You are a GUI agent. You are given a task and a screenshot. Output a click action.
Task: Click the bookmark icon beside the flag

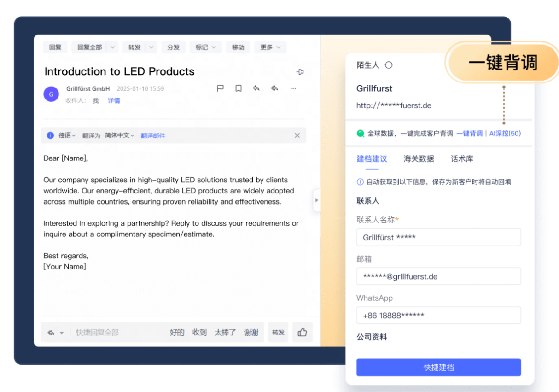pos(238,88)
